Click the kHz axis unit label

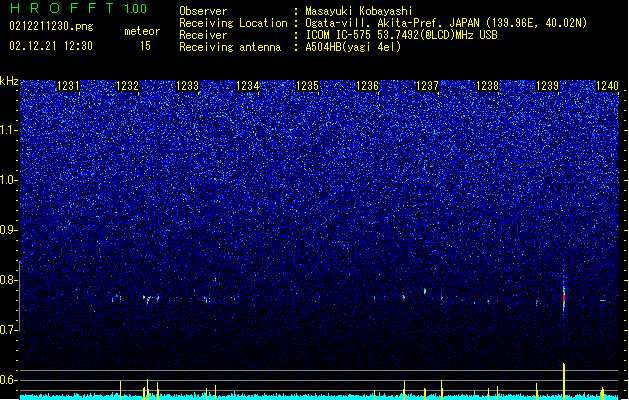coord(9,81)
